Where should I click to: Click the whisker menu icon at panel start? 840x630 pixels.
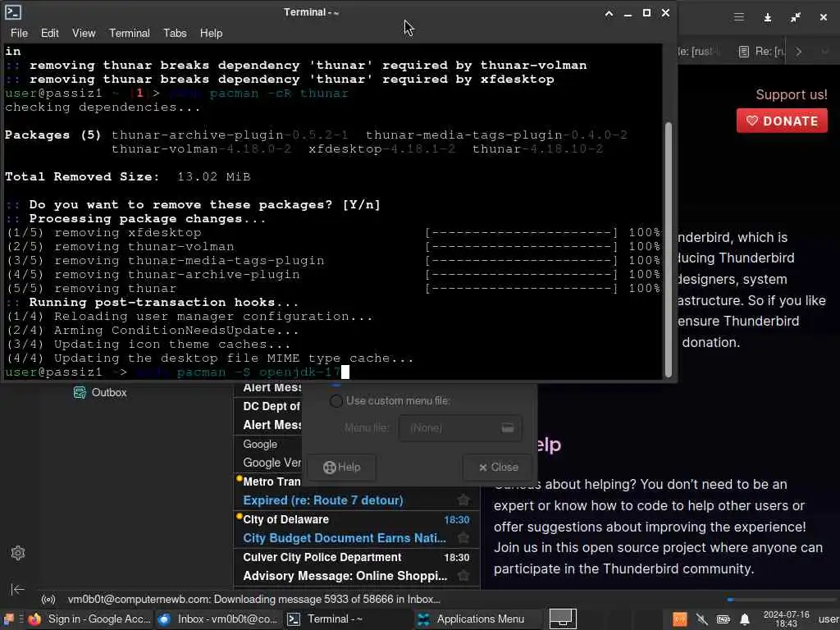[8, 619]
